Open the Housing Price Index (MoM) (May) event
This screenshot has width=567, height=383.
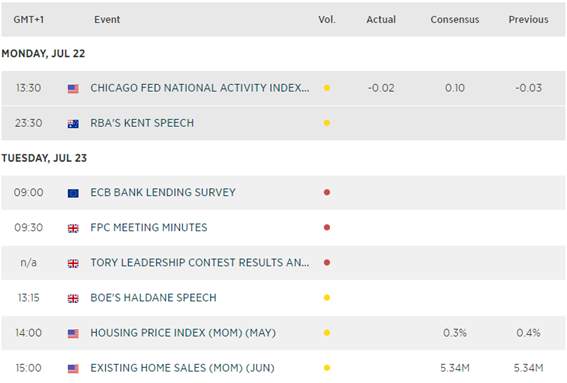[x=183, y=333]
